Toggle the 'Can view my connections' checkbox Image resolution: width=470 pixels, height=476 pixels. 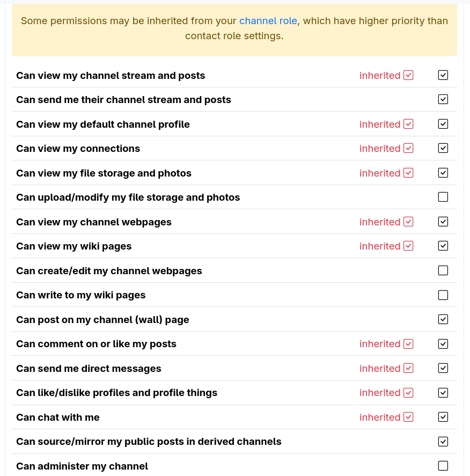(x=443, y=148)
